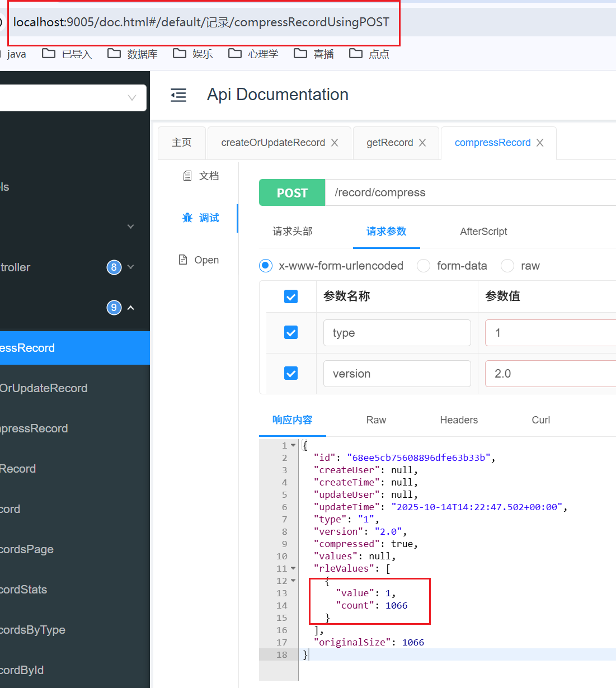This screenshot has width=616, height=688.
Task: Switch to the 主页 tab
Action: [x=182, y=143]
